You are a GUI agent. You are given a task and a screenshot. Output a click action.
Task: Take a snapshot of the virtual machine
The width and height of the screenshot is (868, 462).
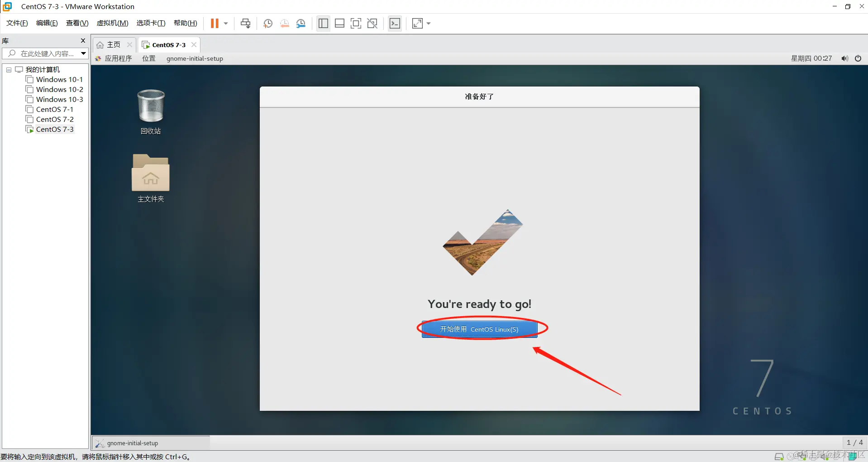tap(268, 24)
